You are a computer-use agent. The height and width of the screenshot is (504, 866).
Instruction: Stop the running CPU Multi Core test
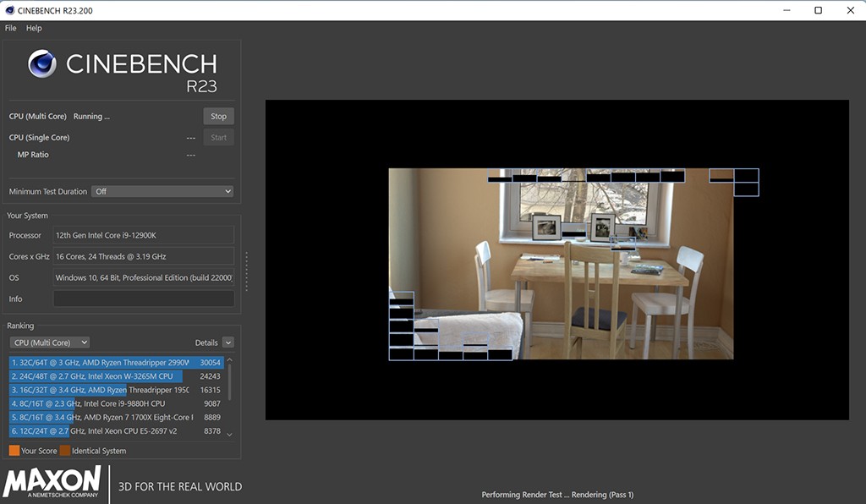(218, 117)
